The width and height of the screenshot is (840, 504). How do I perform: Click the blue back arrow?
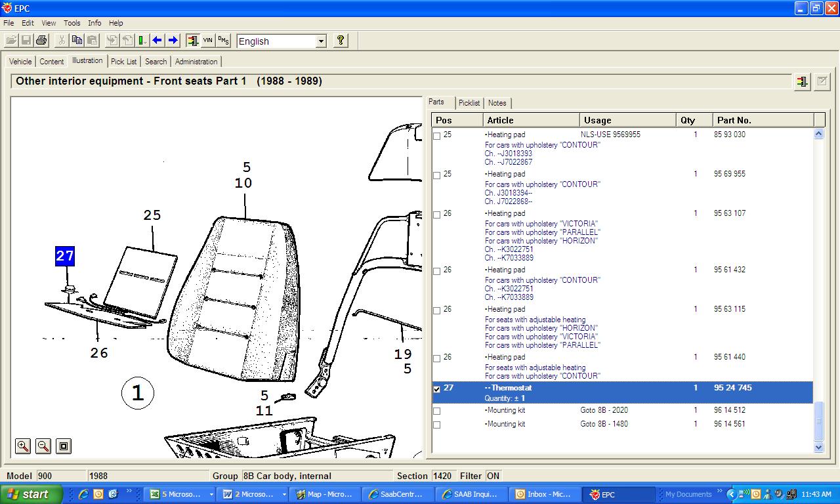(157, 41)
